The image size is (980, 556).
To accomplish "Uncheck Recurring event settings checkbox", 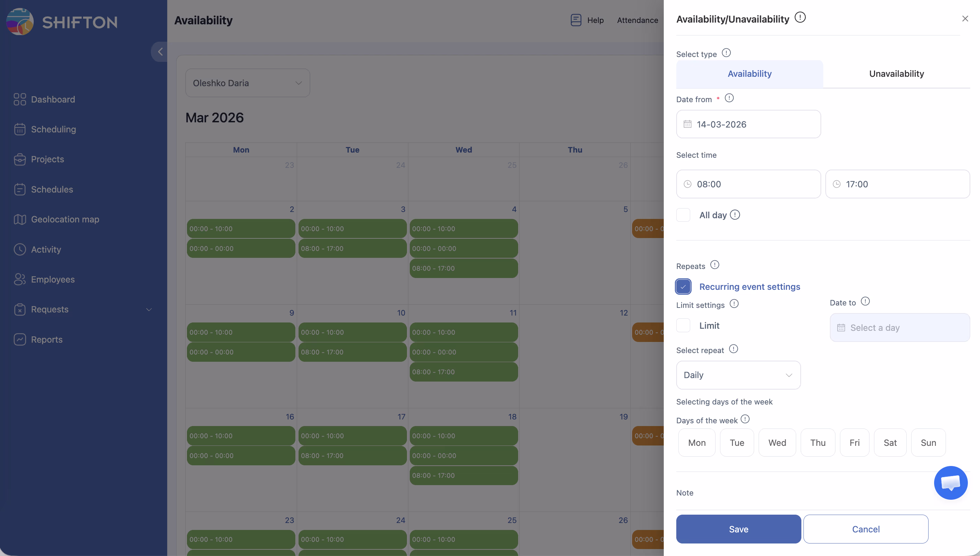I will [683, 286].
